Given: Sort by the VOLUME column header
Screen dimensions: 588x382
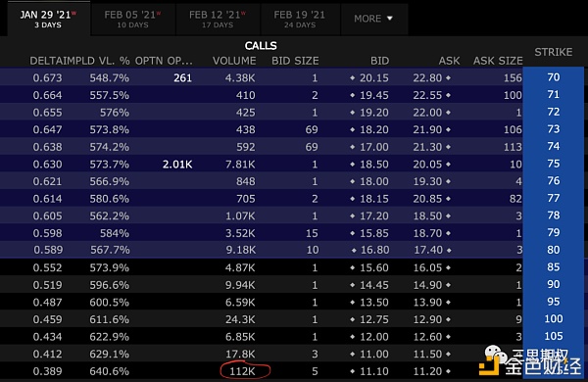Looking at the screenshot, I should (234, 61).
